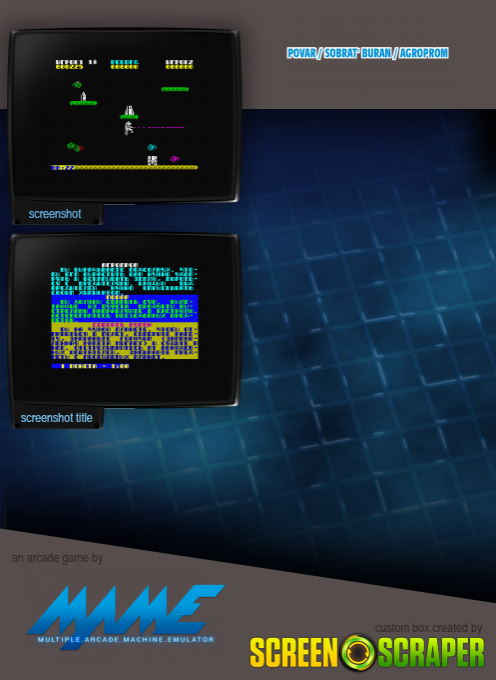Select the 'SOBRAT' BURAN' title text
Screen dimensions: 496x680
pos(358,53)
